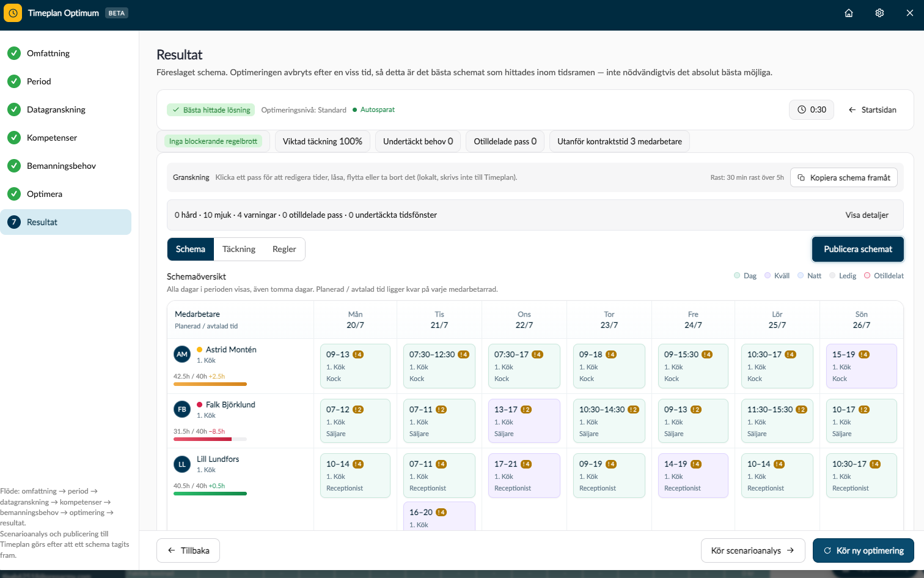The height and width of the screenshot is (578, 924).
Task: Click the copy icon in Kopiera schema framåt
Action: (x=801, y=177)
